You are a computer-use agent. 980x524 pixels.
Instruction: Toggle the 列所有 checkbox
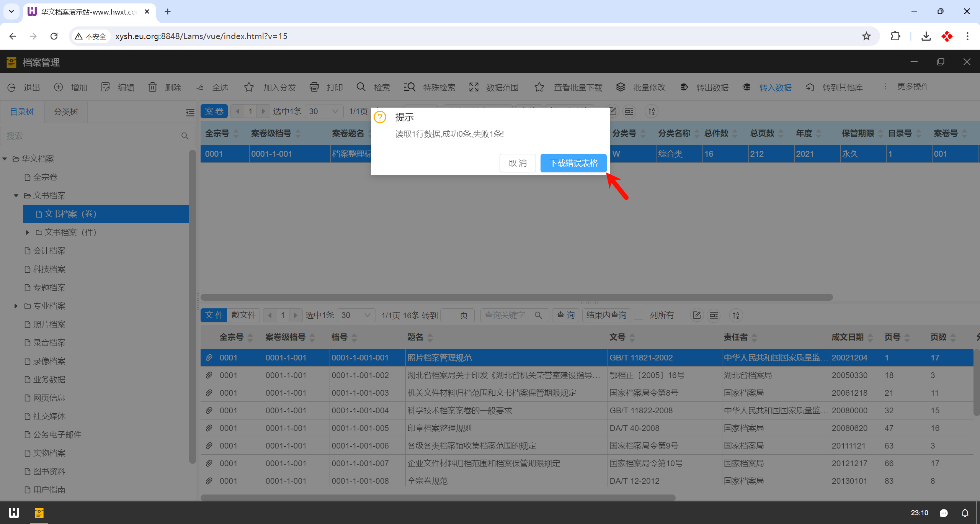pos(639,315)
